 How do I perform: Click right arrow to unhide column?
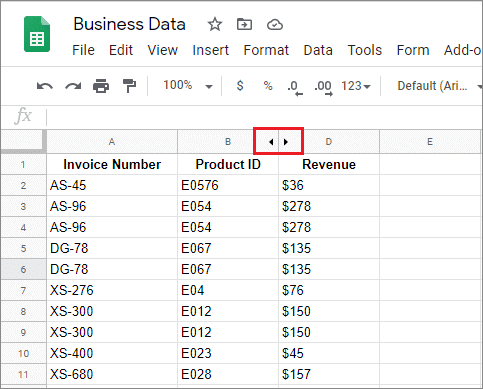286,142
